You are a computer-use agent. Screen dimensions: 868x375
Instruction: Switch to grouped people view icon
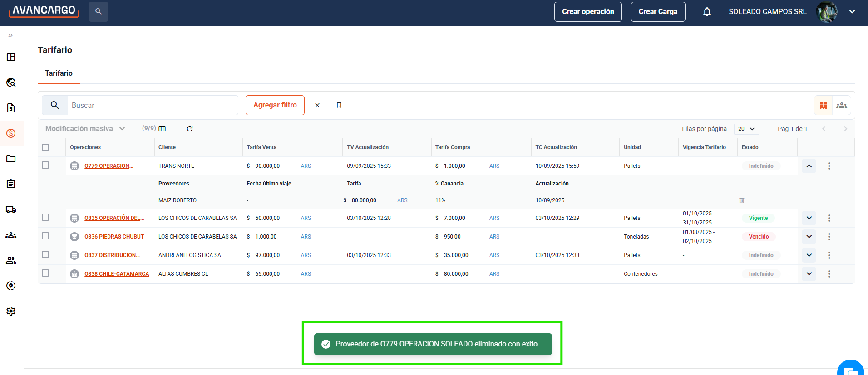point(841,105)
